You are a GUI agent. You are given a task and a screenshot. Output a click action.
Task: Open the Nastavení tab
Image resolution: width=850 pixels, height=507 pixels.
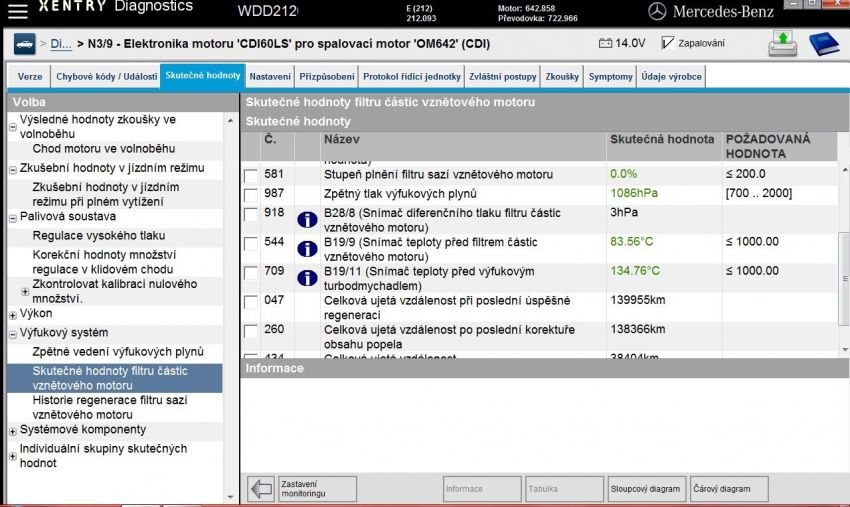tap(270, 77)
